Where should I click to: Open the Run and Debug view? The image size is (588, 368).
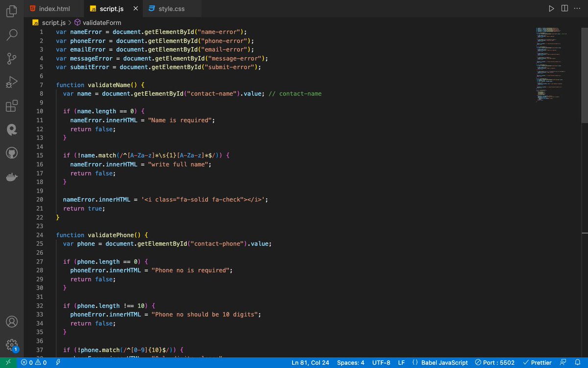pyautogui.click(x=12, y=82)
